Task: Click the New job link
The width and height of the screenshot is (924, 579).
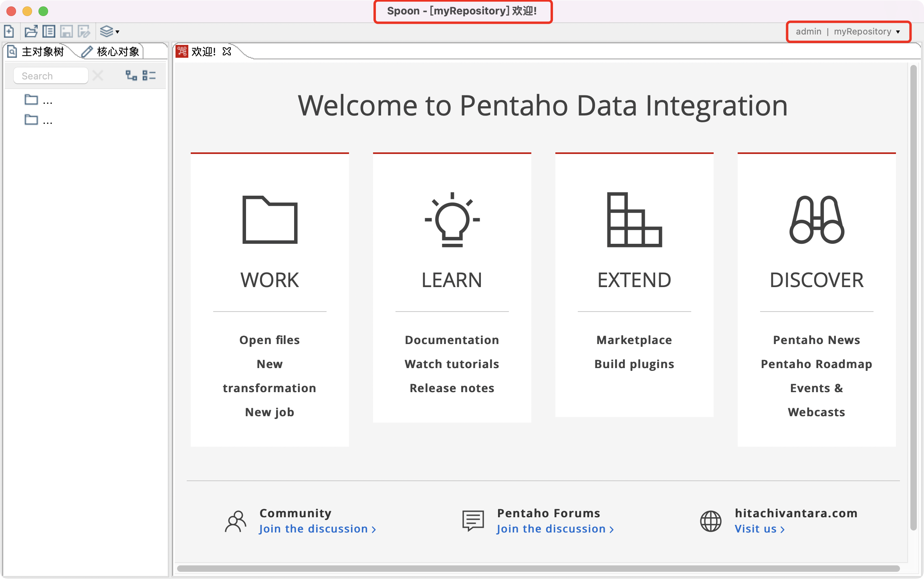Action: coord(270,412)
